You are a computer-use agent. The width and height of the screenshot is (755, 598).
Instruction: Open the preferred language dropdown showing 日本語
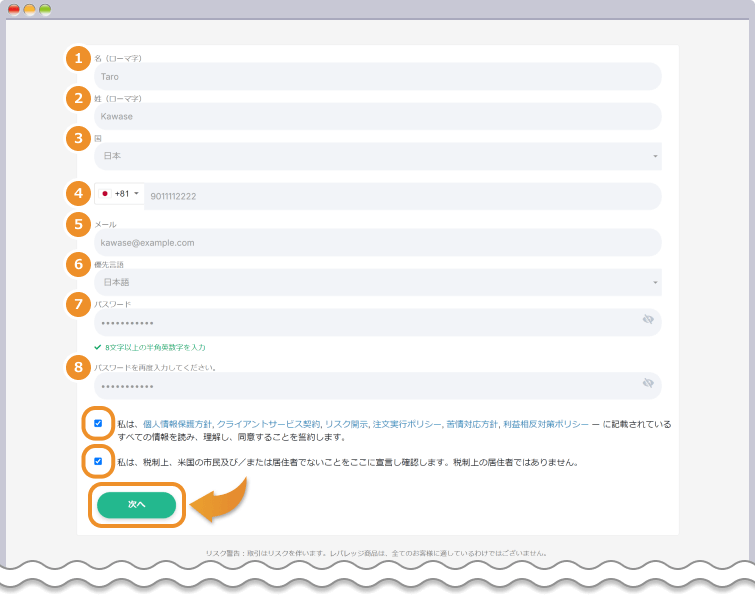[x=378, y=282]
